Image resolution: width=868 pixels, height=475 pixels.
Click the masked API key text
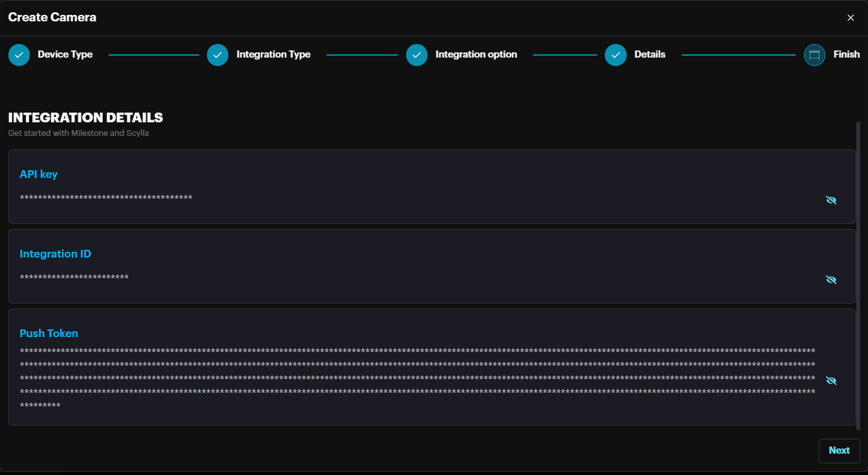click(106, 198)
